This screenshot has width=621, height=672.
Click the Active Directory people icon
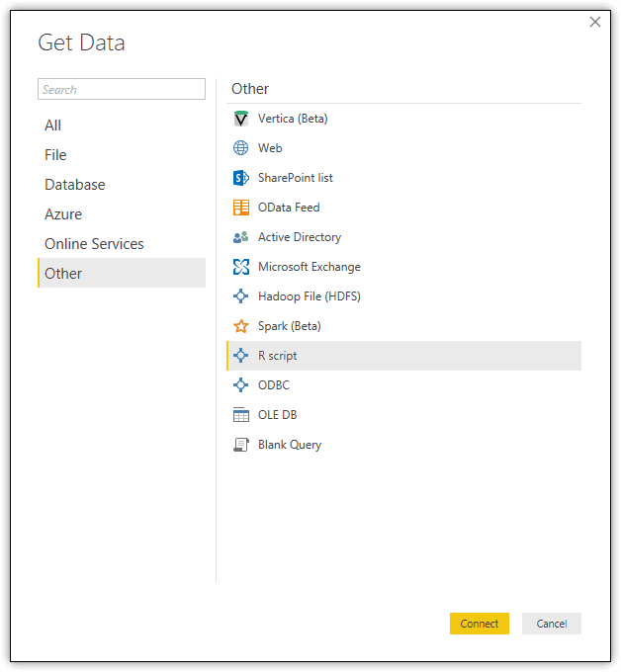tap(240, 237)
